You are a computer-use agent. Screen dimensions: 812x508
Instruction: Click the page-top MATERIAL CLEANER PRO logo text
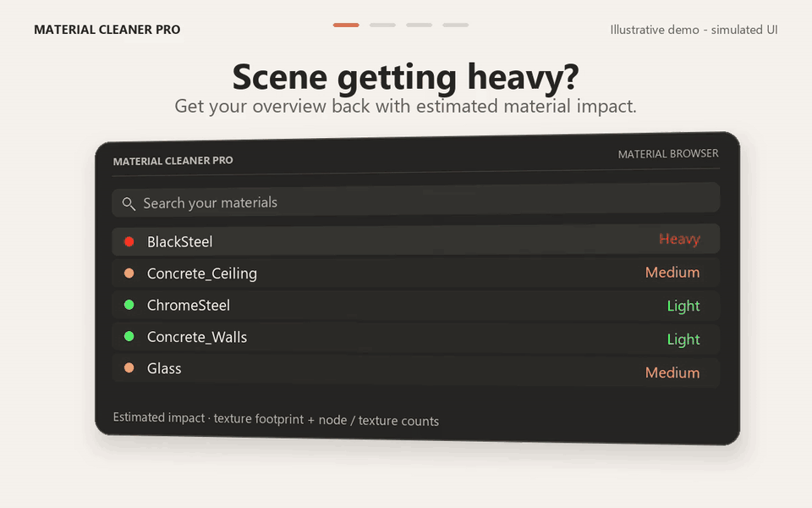[107, 30]
